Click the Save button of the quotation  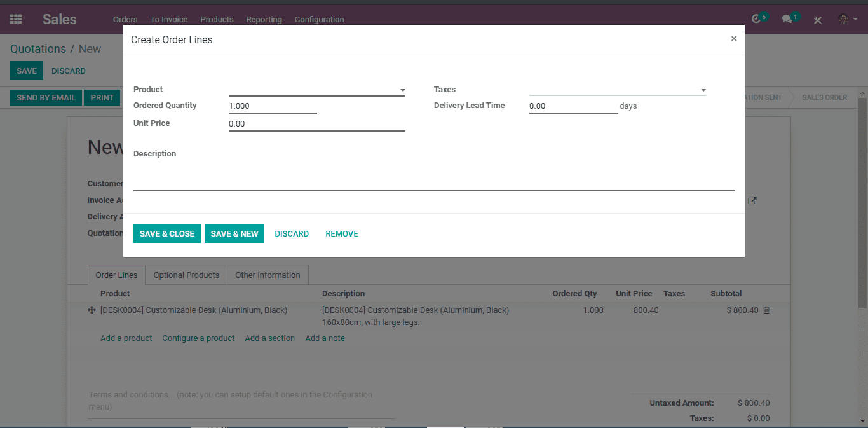[x=27, y=71]
